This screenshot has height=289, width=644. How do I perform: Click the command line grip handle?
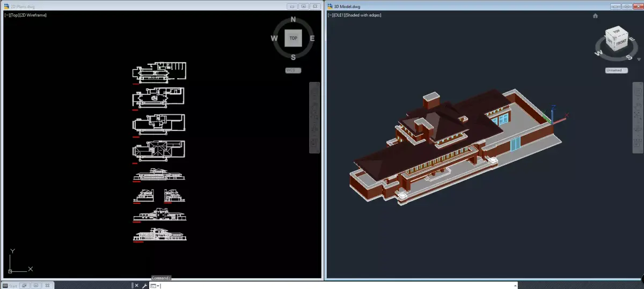pos(132,286)
